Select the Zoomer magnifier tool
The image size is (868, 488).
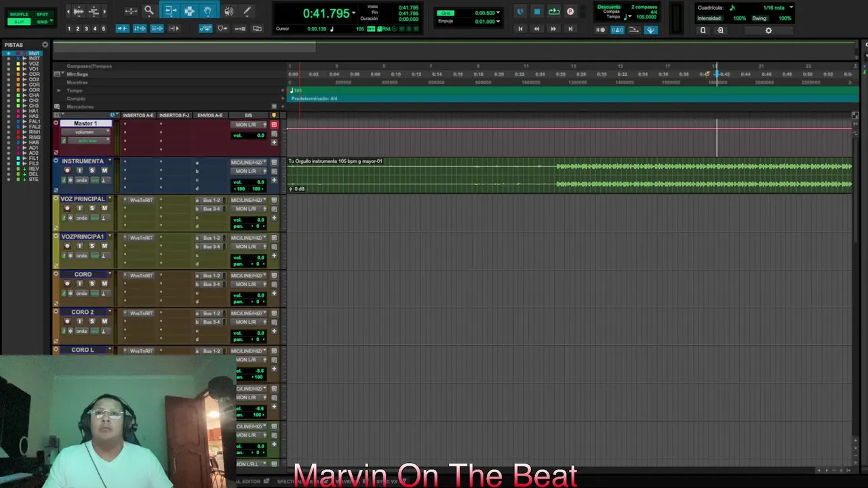pos(149,11)
